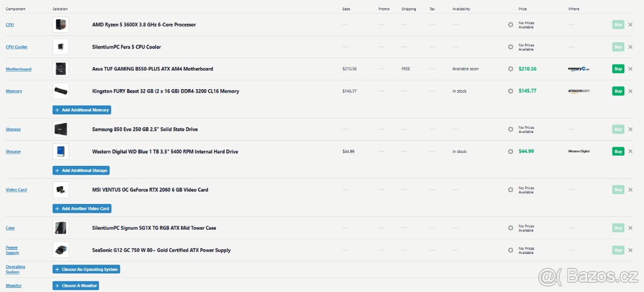Click Add Additional Storage button
This screenshot has height=292, width=644.
[x=82, y=171]
